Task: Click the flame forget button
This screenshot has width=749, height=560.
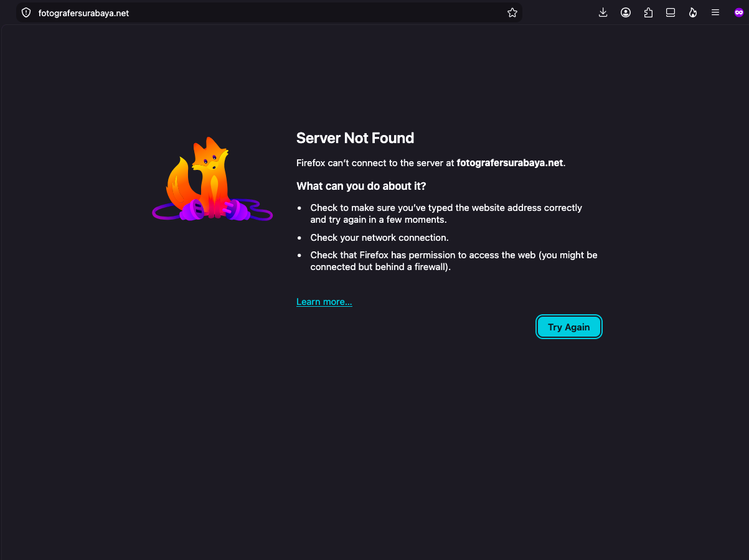Action: tap(693, 12)
